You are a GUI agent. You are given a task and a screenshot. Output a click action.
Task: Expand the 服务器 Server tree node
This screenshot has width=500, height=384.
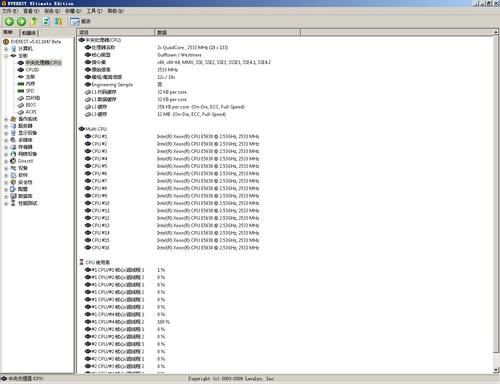tap(6, 126)
